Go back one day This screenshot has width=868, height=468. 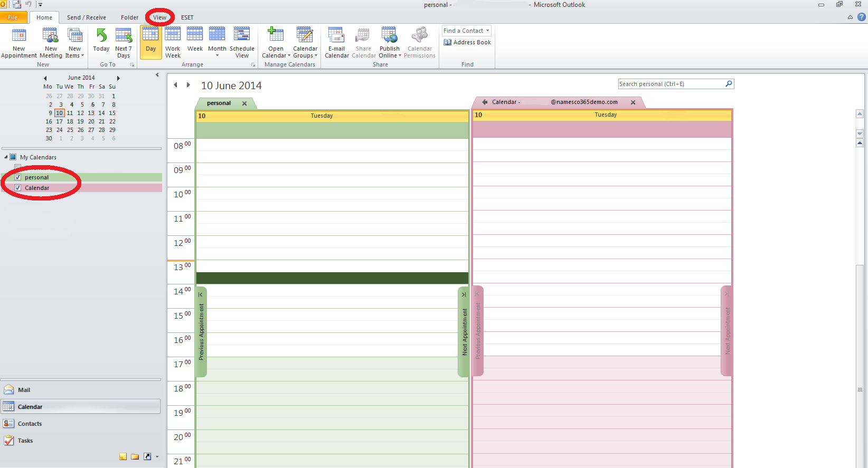(x=175, y=85)
